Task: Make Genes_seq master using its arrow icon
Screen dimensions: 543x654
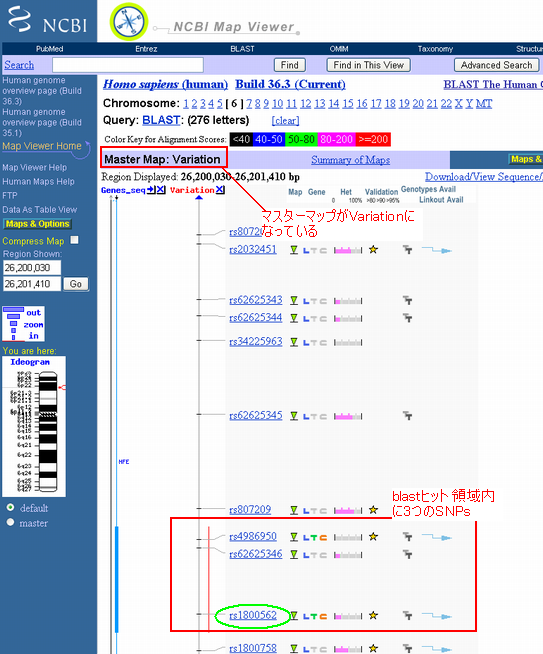Action: tap(151, 190)
